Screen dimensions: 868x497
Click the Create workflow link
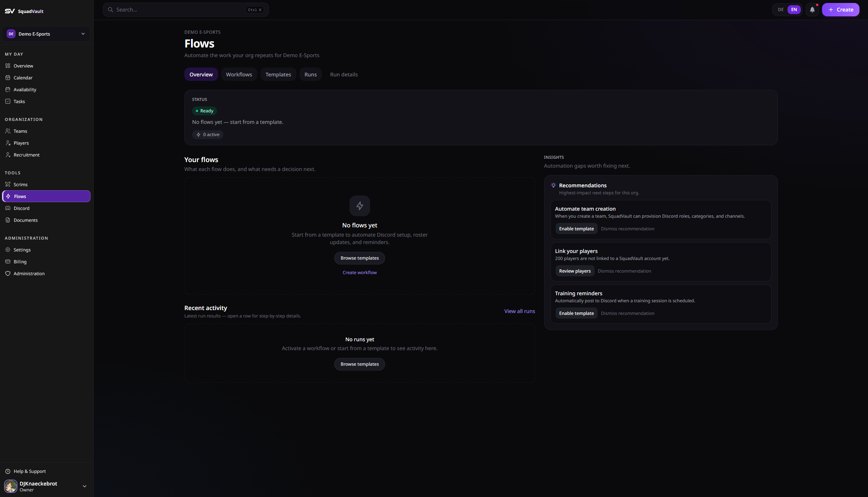[x=359, y=273]
